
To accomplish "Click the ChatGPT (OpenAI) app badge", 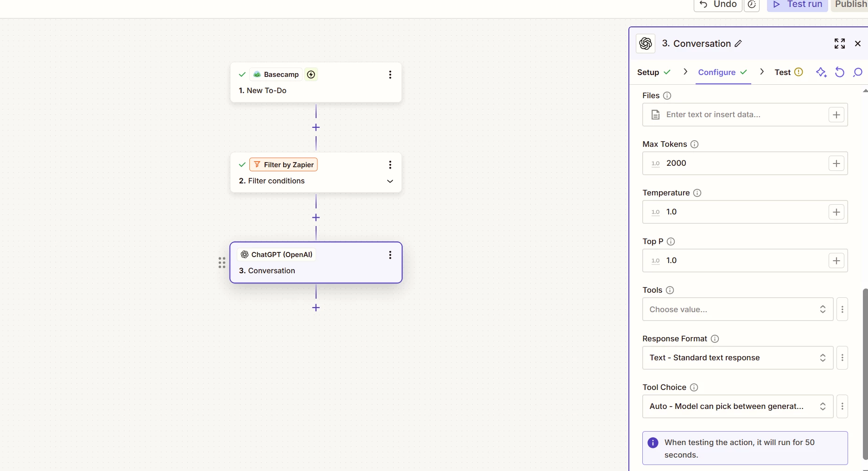I will (x=277, y=255).
